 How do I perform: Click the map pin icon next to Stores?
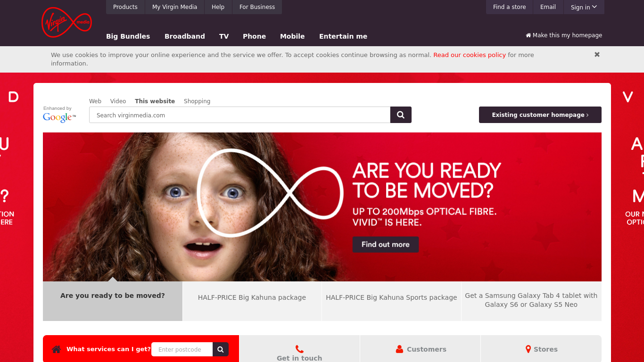tap(528, 349)
